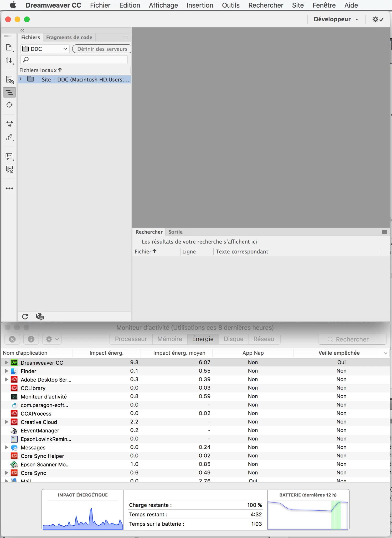Switch to Mémoire tab in Activity Monitor
This screenshot has width=392, height=538.
point(170,339)
